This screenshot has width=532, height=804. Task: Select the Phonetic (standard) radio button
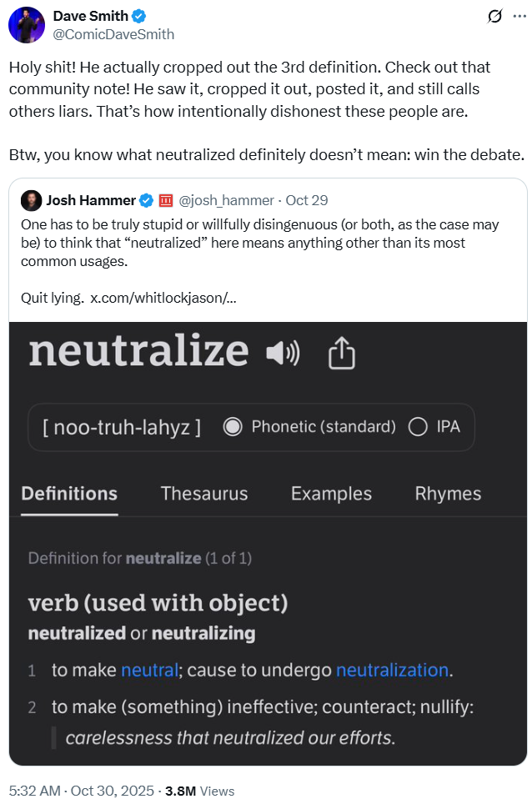pyautogui.click(x=233, y=427)
